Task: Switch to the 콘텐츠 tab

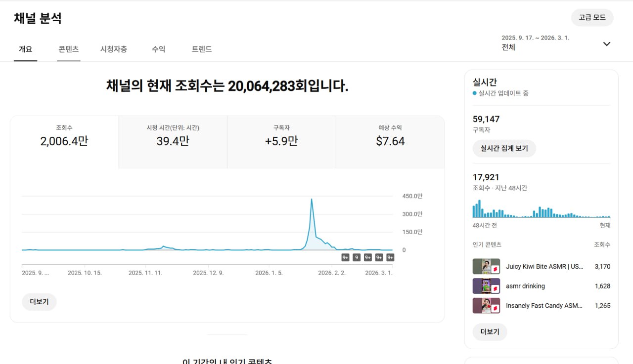Action: 68,49
